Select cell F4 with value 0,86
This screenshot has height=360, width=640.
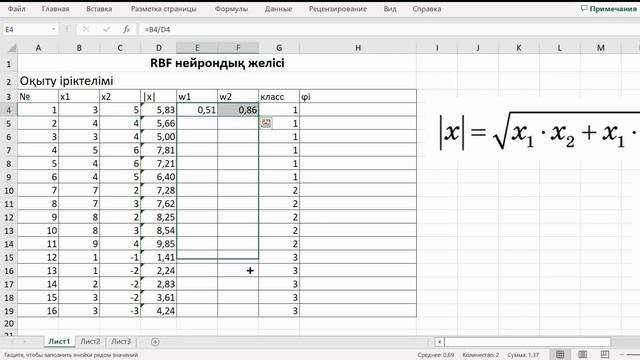[x=238, y=110]
